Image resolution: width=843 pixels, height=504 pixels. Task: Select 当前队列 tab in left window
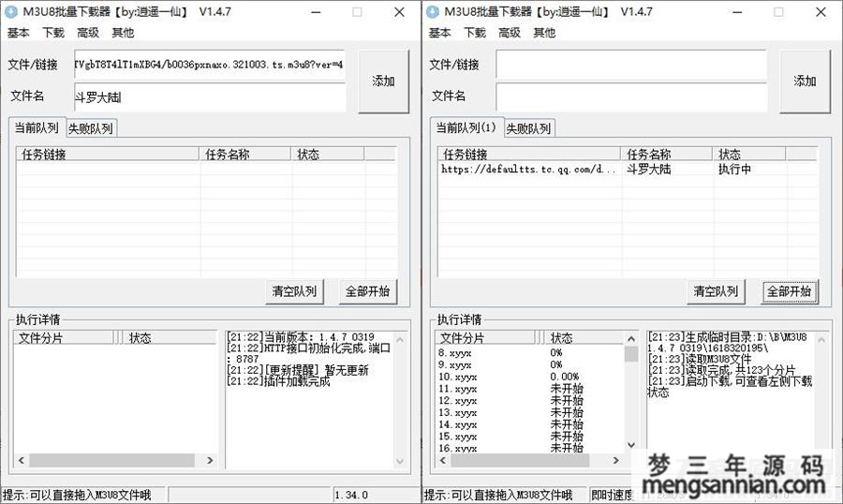pos(37,127)
